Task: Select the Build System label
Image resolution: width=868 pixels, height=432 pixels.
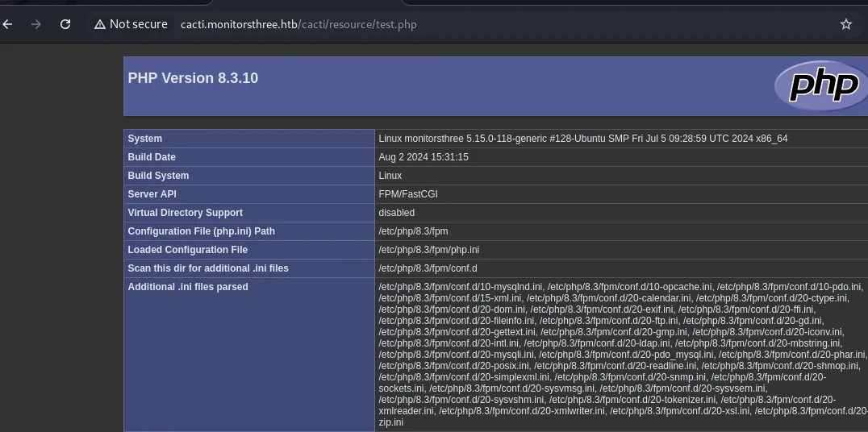Action: 158,176
